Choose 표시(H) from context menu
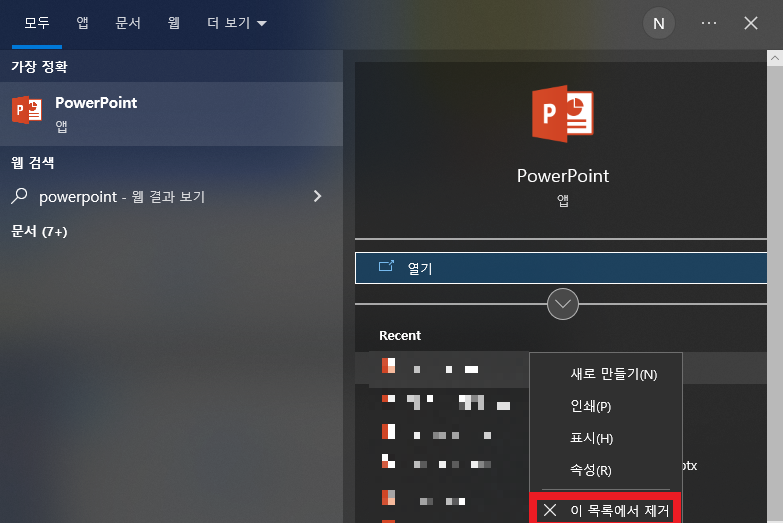 tap(606, 438)
